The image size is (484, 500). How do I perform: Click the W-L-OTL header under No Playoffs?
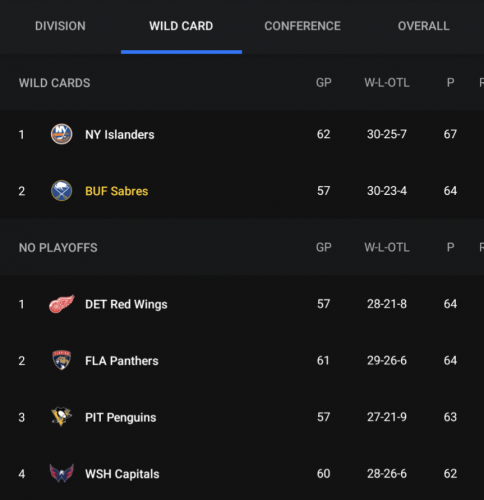pos(387,247)
